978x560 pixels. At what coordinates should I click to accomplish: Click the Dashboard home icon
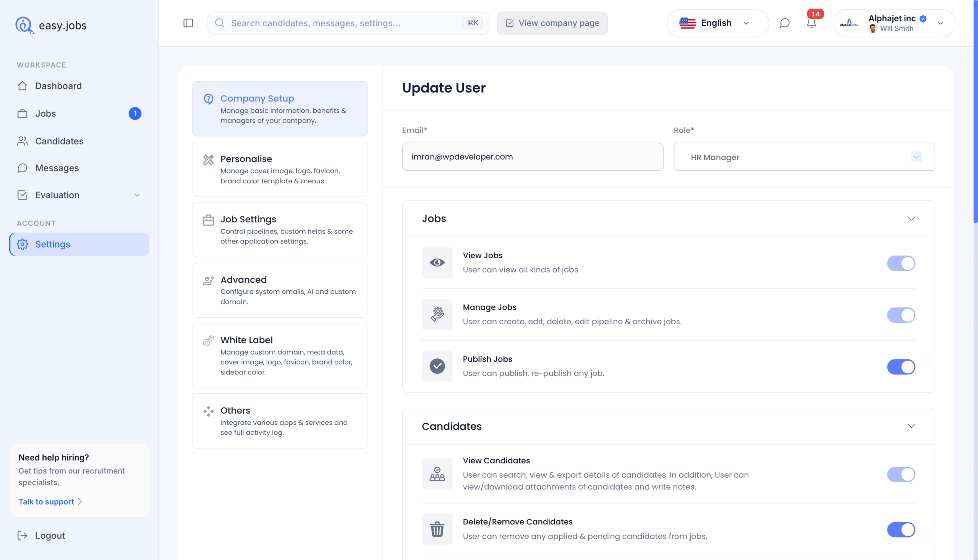(x=22, y=86)
